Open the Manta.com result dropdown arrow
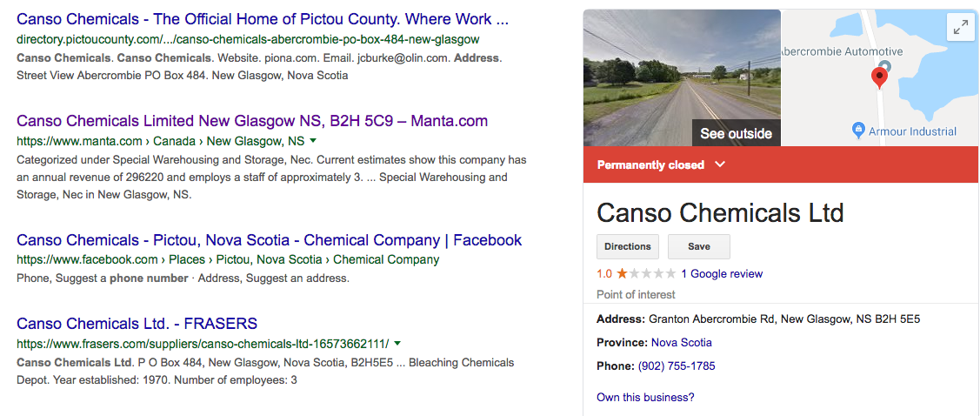Image resolution: width=980 pixels, height=416 pixels. point(313,140)
